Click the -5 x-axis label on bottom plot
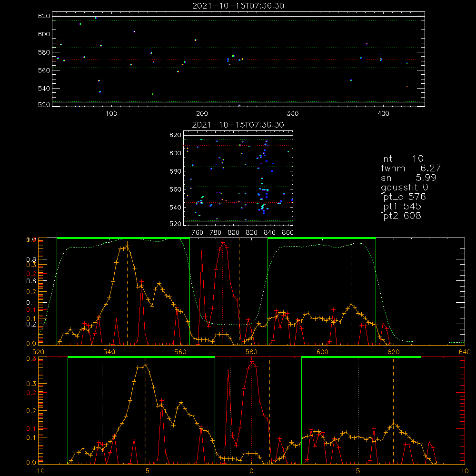The width and height of the screenshot is (476, 476). point(145,471)
